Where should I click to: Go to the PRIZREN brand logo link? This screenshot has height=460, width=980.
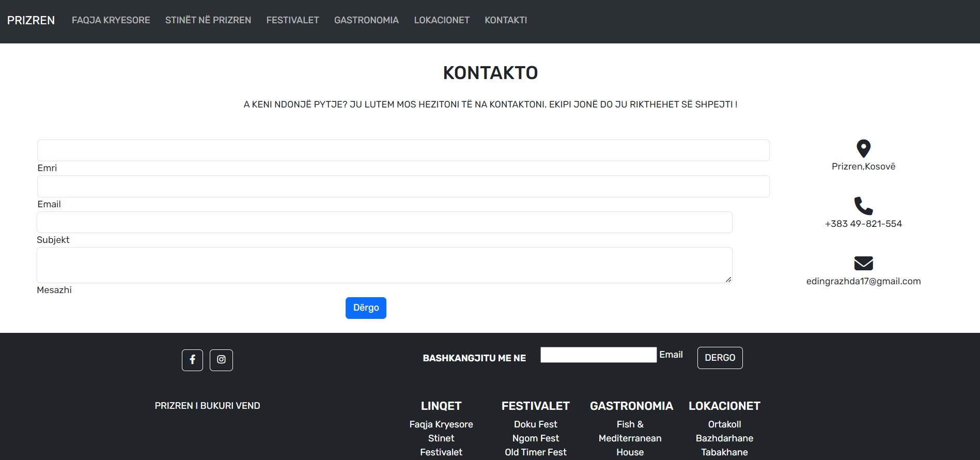click(x=31, y=20)
